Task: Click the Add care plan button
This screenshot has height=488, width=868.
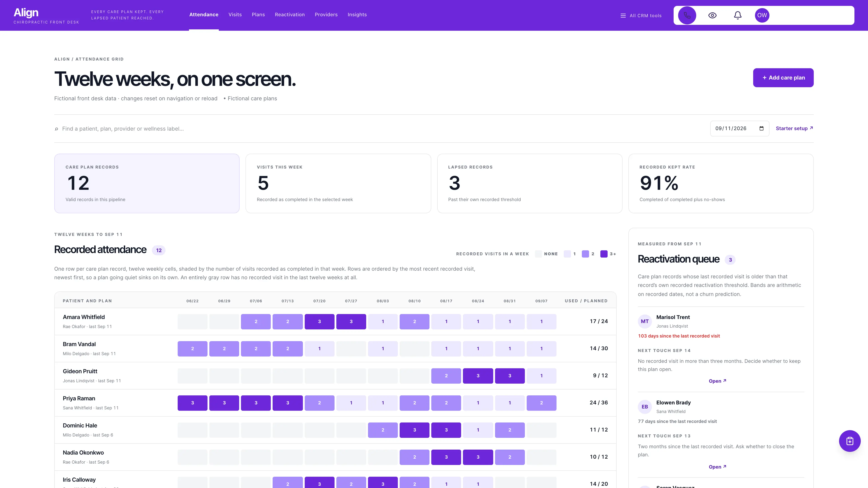Action: (x=783, y=78)
